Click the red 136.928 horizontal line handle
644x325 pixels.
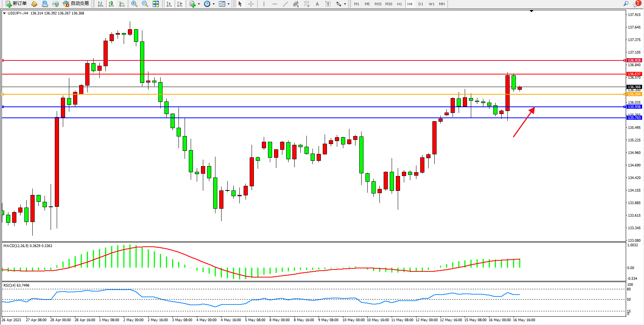[x=3, y=60]
